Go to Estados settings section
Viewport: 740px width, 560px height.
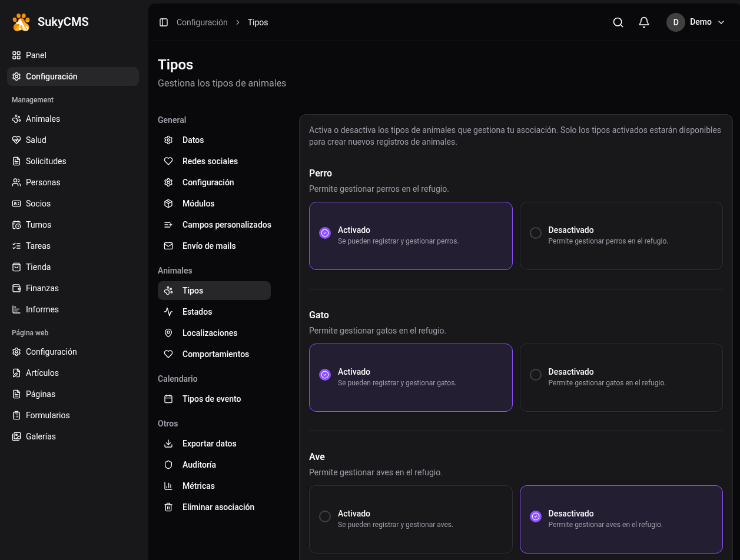click(x=197, y=312)
